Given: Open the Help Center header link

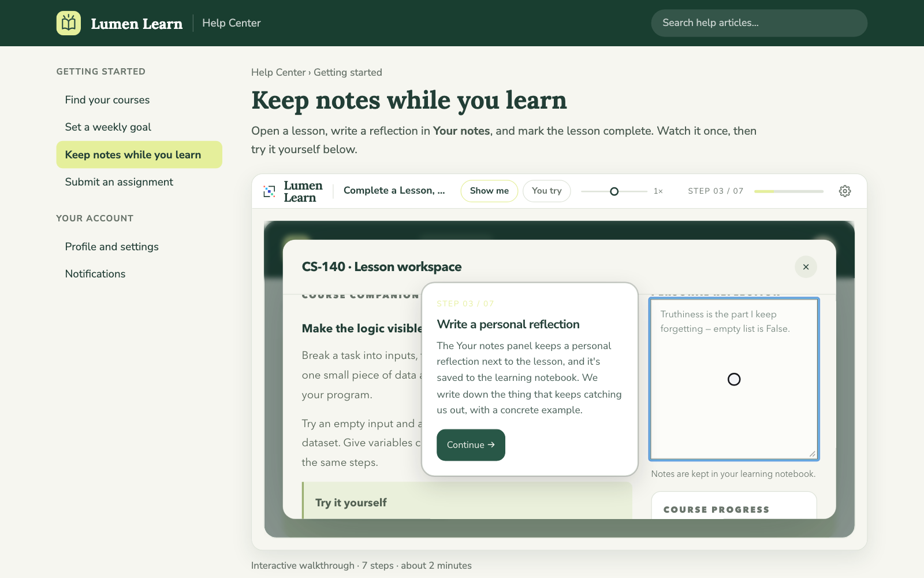Looking at the screenshot, I should click(x=232, y=23).
